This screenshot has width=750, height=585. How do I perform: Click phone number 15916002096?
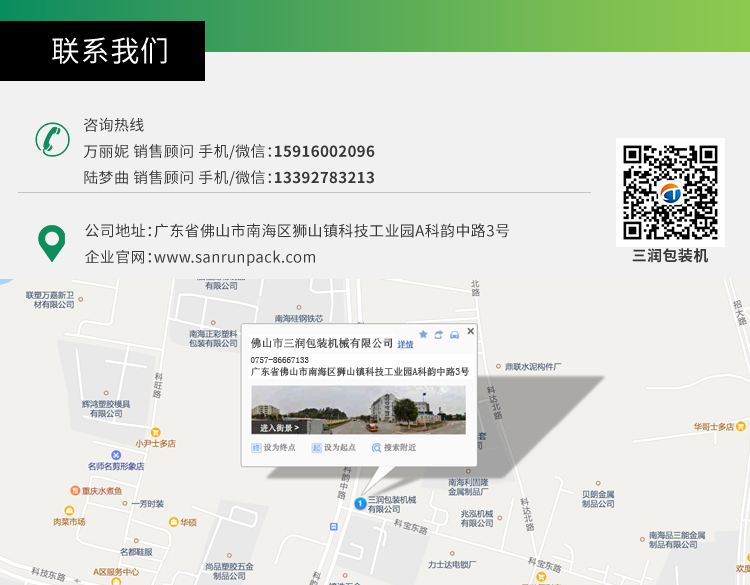pyautogui.click(x=324, y=152)
